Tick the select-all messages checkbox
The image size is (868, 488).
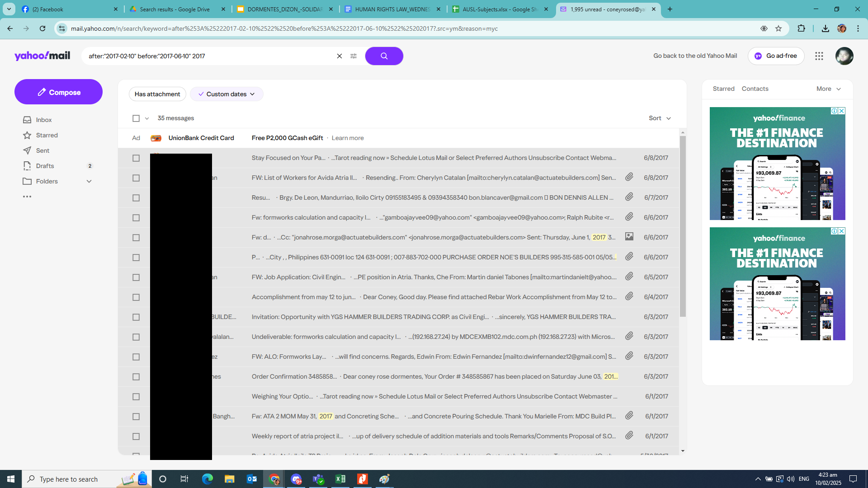coord(136,118)
